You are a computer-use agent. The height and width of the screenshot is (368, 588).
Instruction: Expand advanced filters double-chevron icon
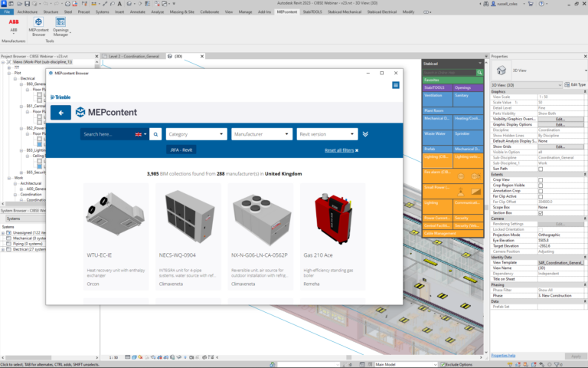(x=365, y=134)
